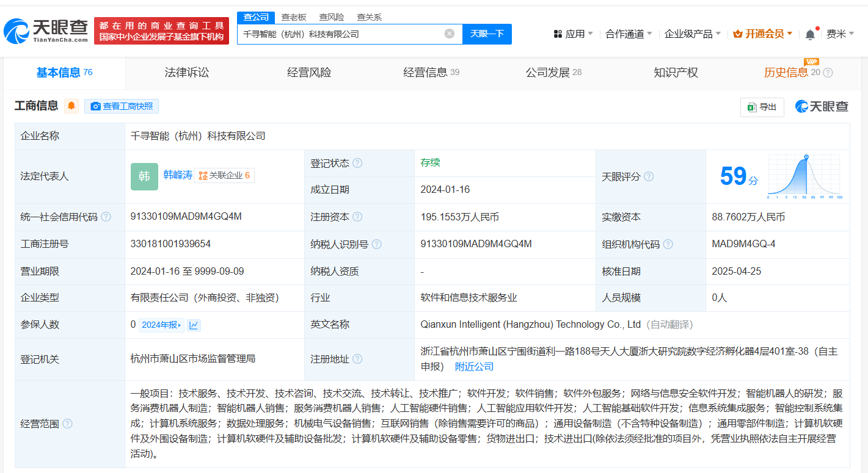Click the TianYanCha logo at top left
Screen dimensions: 868x473
tap(46, 31)
